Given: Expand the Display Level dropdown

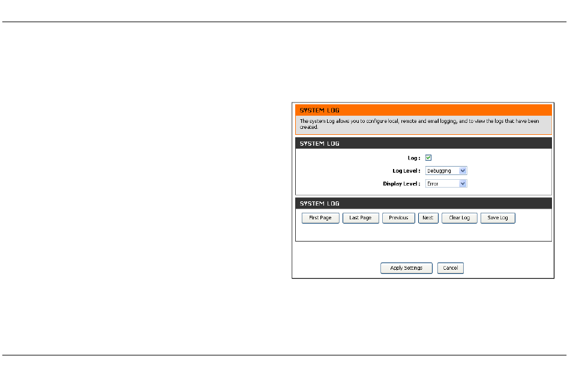Looking at the screenshot, I should [x=446, y=184].
